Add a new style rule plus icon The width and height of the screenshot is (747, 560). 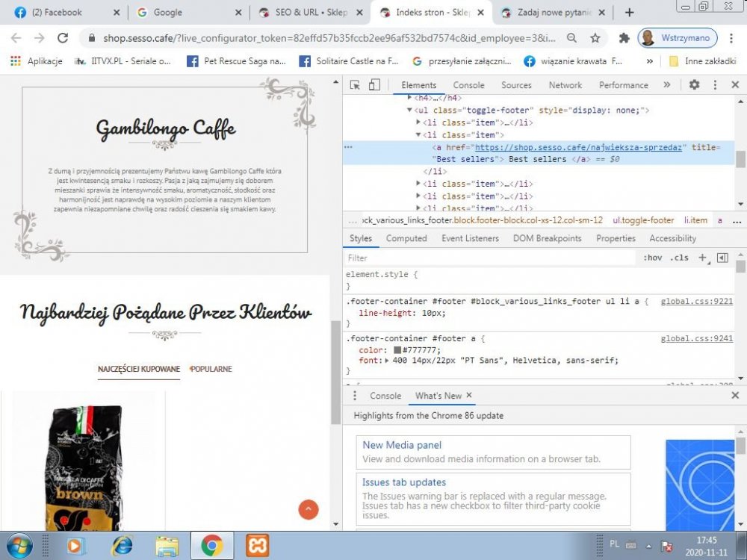(703, 258)
